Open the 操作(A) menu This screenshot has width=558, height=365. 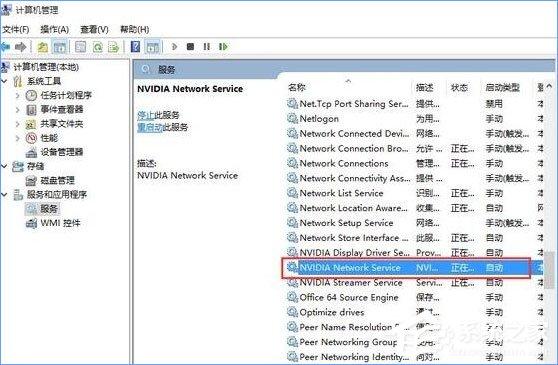tap(54, 30)
